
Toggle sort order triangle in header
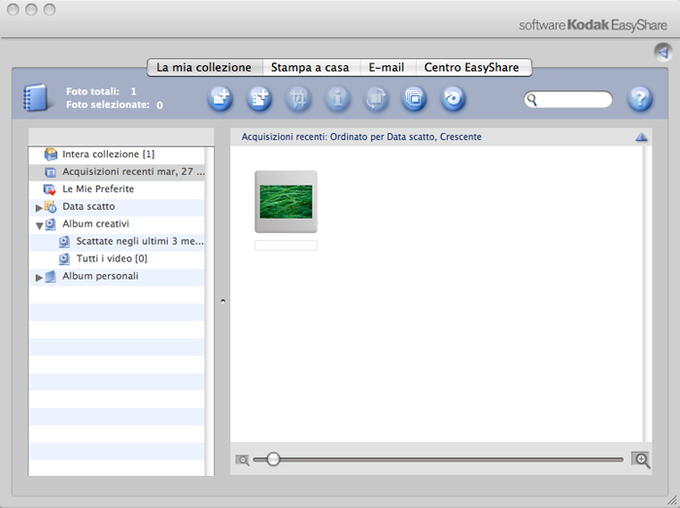[x=641, y=137]
